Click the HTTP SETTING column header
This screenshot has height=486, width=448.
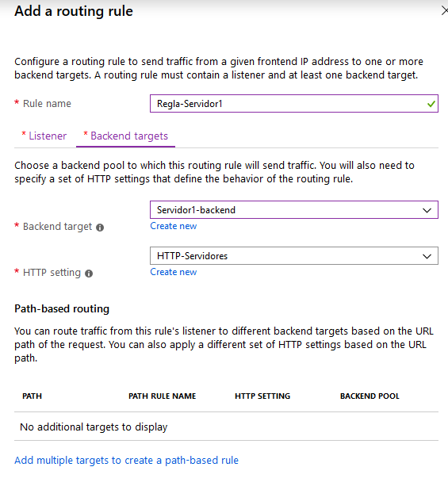[x=262, y=396]
